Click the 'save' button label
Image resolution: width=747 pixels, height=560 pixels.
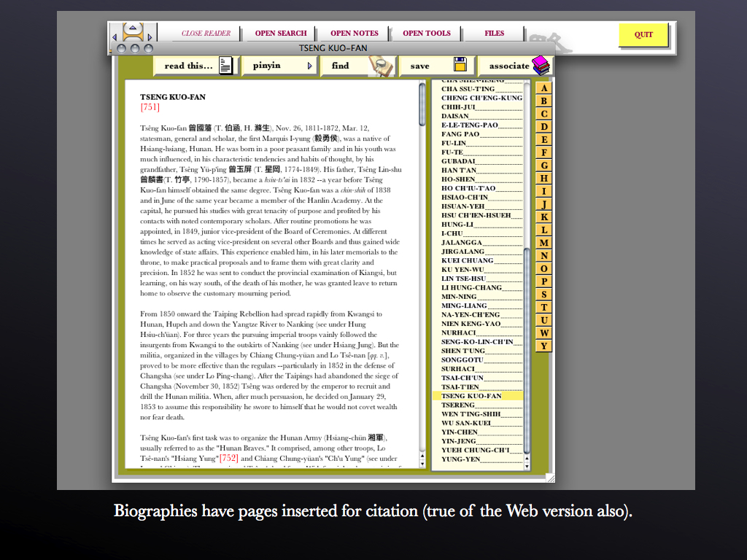[x=419, y=66]
